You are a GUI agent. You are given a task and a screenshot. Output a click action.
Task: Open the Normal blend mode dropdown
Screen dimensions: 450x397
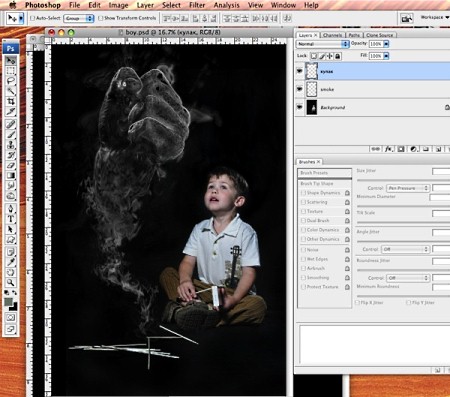click(322, 44)
